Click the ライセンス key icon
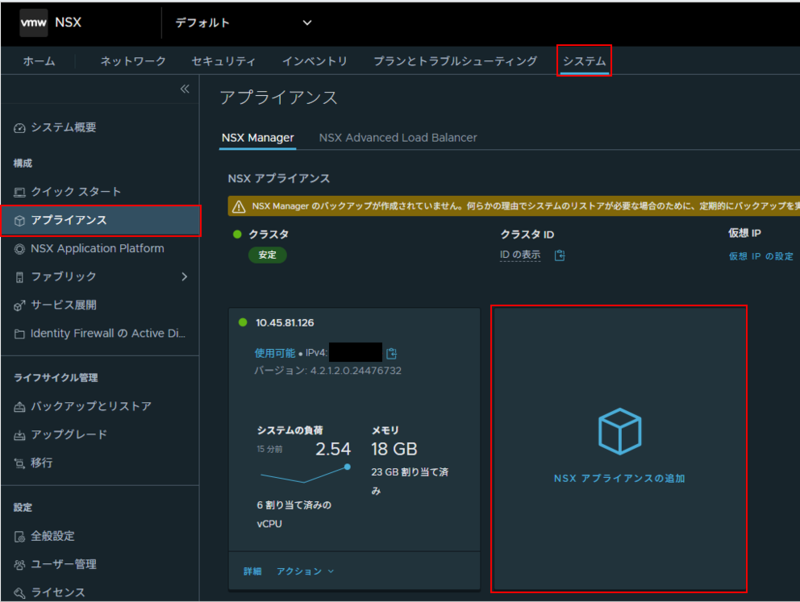Viewport: 800px width, 602px height. [x=19, y=593]
